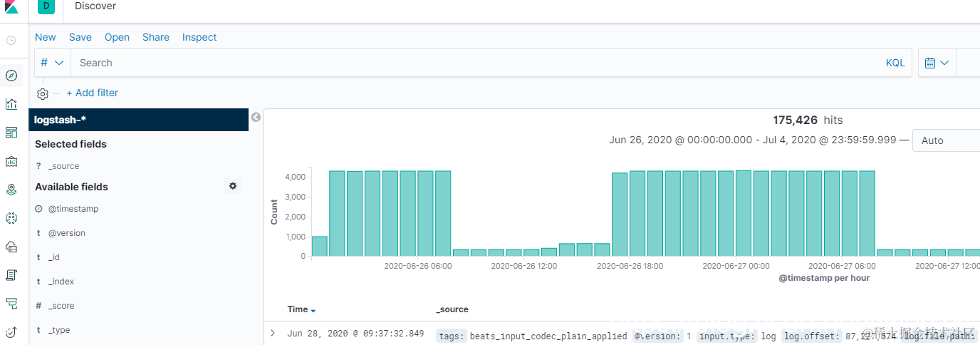980x345 pixels.
Task: Click Inspect in the top menu
Action: [x=199, y=37]
